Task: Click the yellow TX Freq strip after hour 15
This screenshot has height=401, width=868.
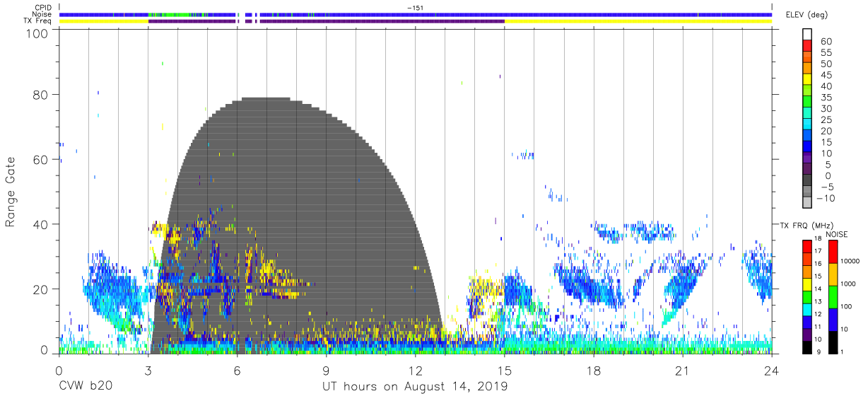Action: (638, 21)
